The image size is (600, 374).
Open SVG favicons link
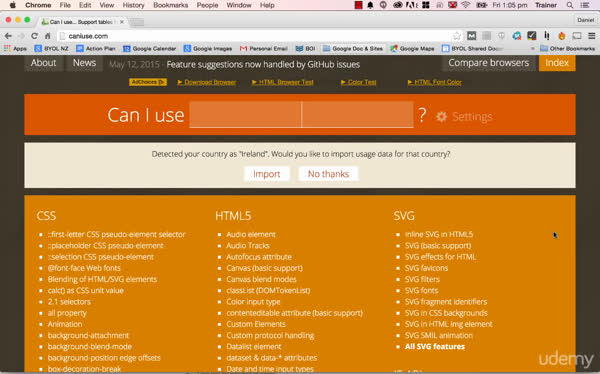coord(426,268)
